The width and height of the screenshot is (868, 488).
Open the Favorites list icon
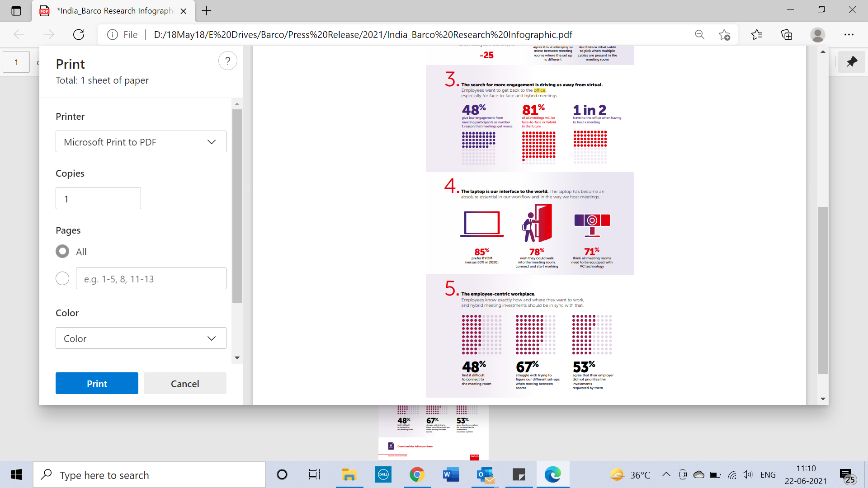point(756,35)
